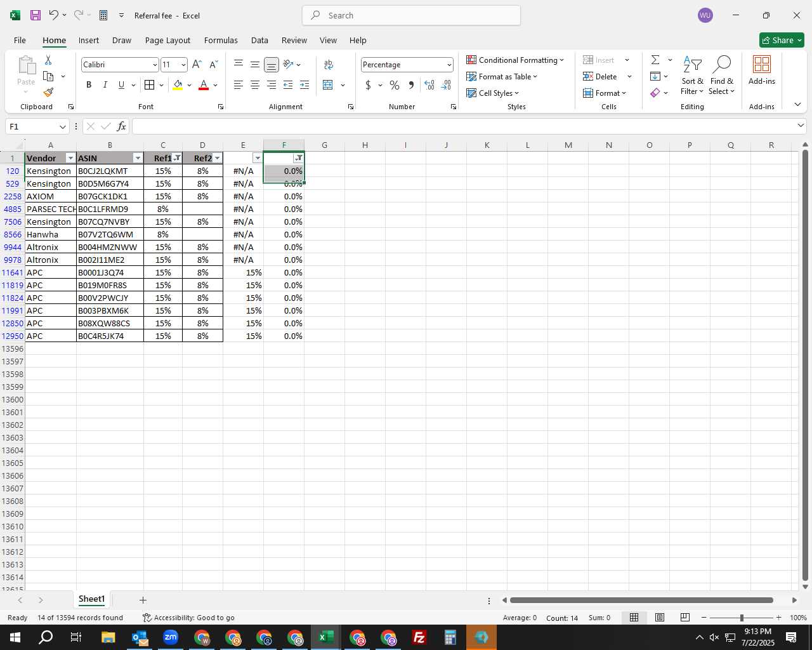
Task: Switch to the Review tab
Action: (x=294, y=40)
